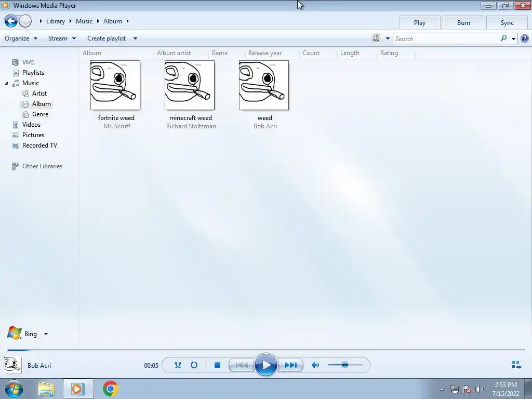Open the Help question mark icon
Image resolution: width=532 pixels, height=399 pixels.
pyautogui.click(x=525, y=38)
